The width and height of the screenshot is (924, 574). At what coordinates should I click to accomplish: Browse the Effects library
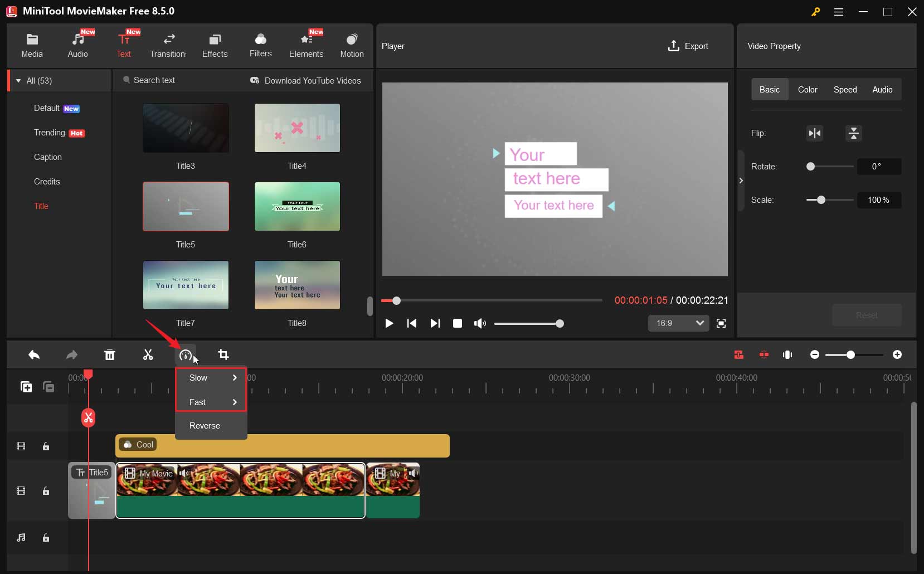215,45
